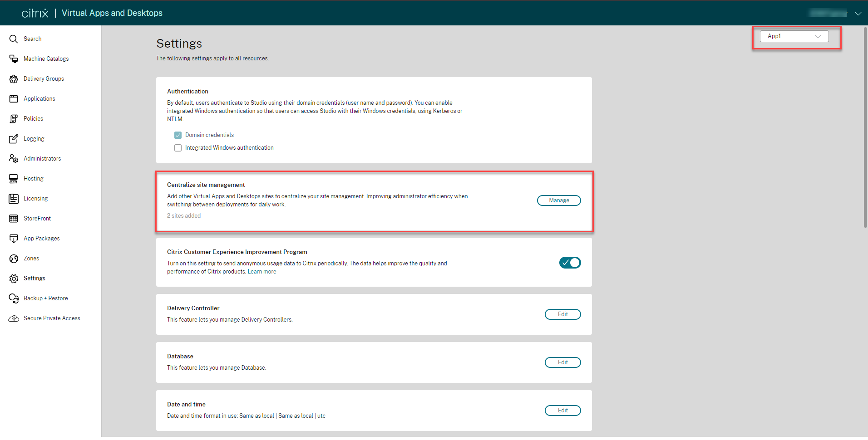868x440 pixels.
Task: Open the Hosting section
Action: pyautogui.click(x=33, y=178)
